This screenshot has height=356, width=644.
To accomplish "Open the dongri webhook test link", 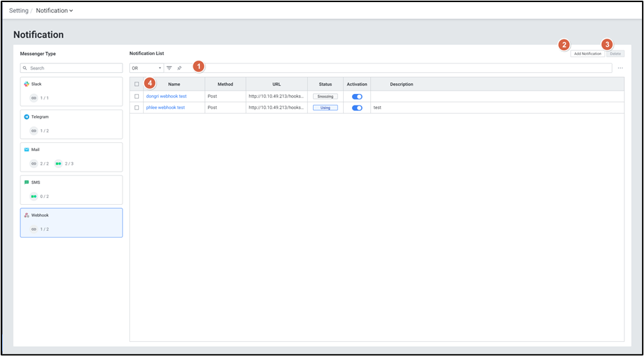I will (166, 97).
